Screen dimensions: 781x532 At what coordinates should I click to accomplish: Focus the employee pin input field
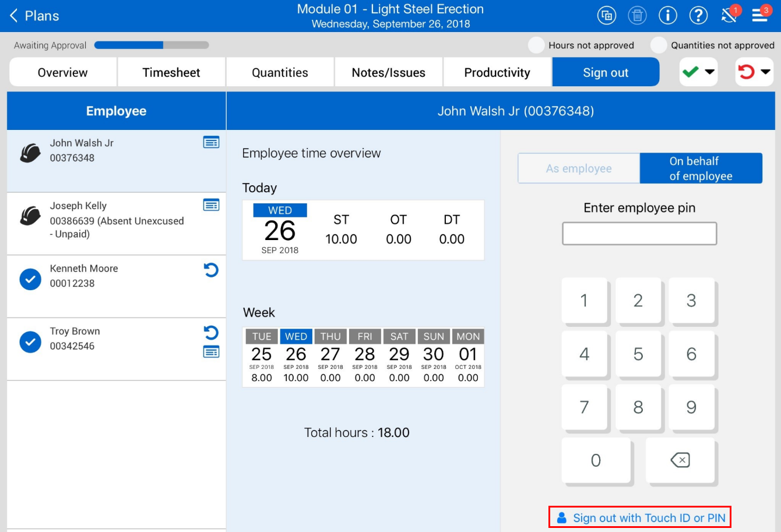click(x=639, y=234)
